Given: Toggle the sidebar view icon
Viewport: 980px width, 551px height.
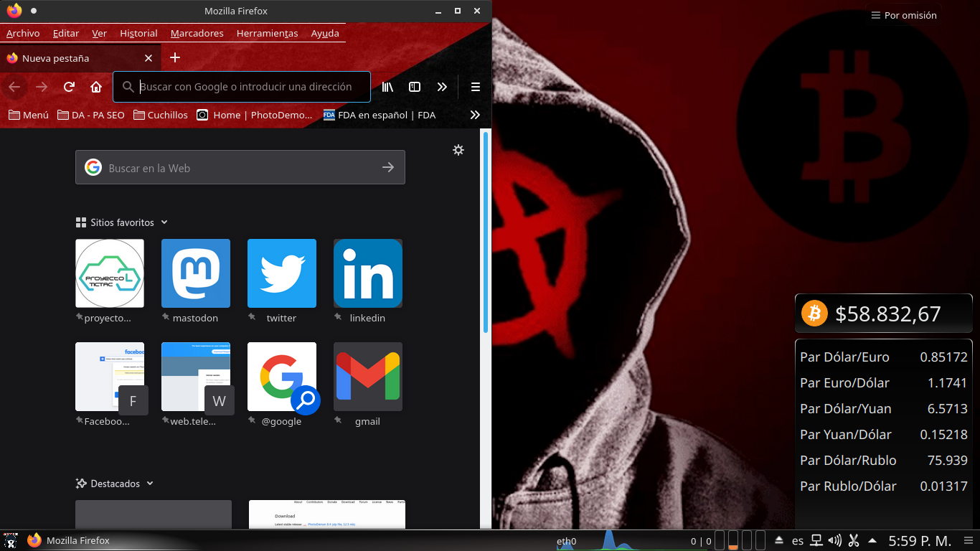Looking at the screenshot, I should pyautogui.click(x=415, y=87).
